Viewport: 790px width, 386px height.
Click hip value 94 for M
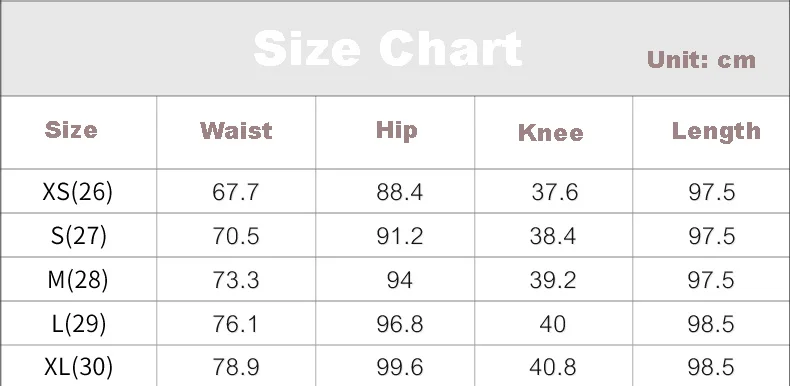point(400,280)
